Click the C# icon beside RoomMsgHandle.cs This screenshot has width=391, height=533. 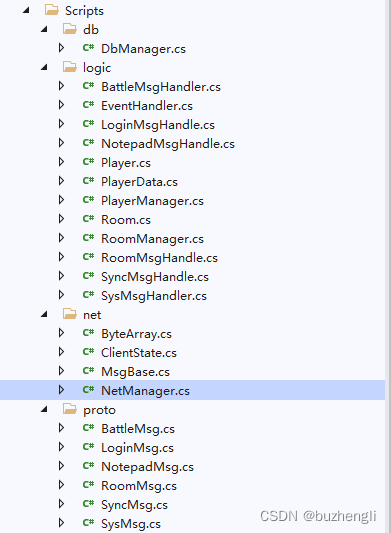pos(88,257)
